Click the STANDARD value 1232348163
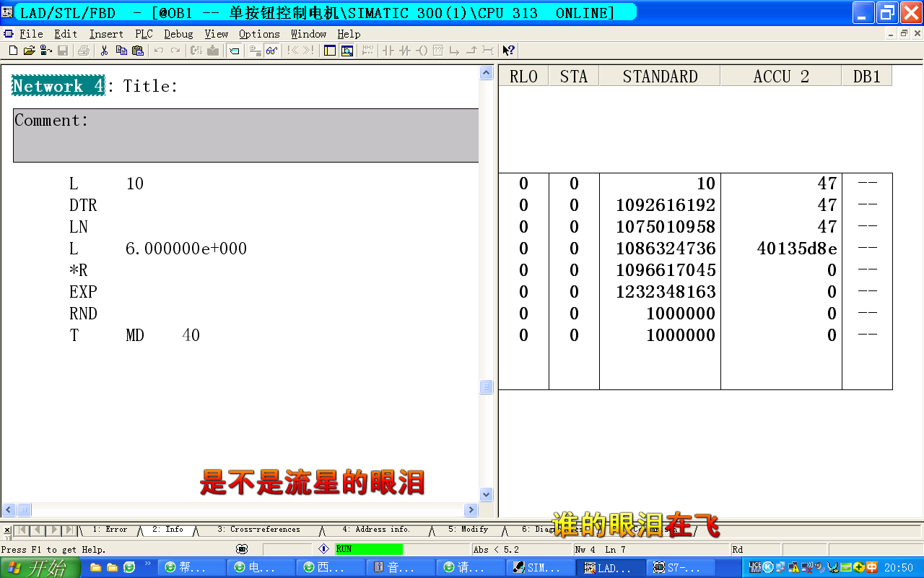The image size is (924, 578). 666,292
